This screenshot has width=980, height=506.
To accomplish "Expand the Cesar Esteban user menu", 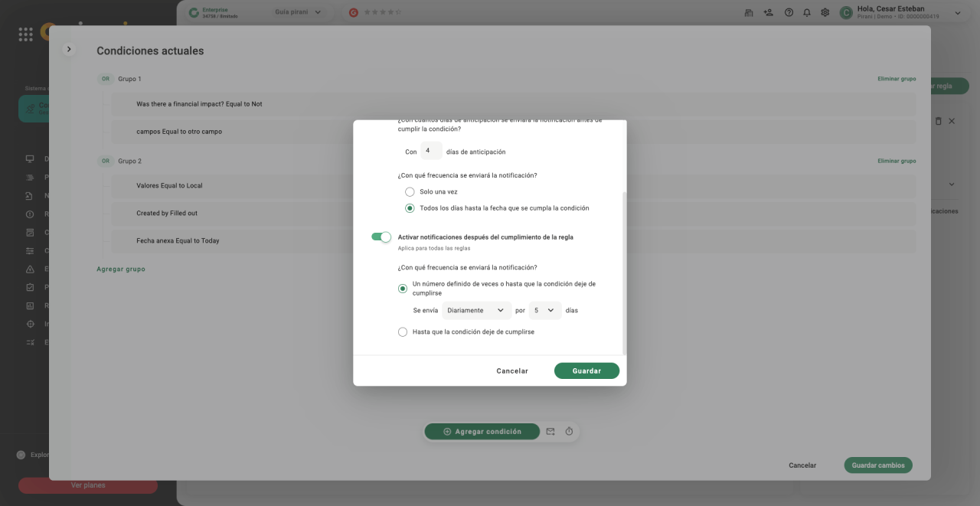I will (957, 12).
